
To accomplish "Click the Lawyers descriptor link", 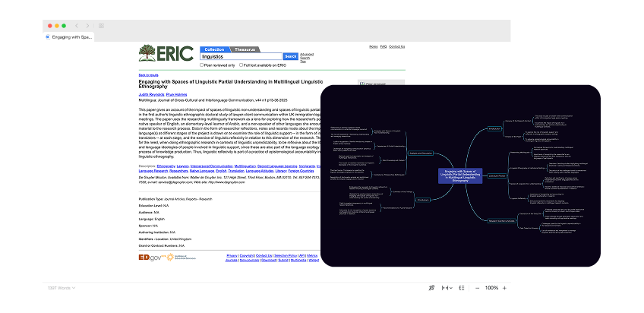I will pyautogui.click(x=183, y=166).
